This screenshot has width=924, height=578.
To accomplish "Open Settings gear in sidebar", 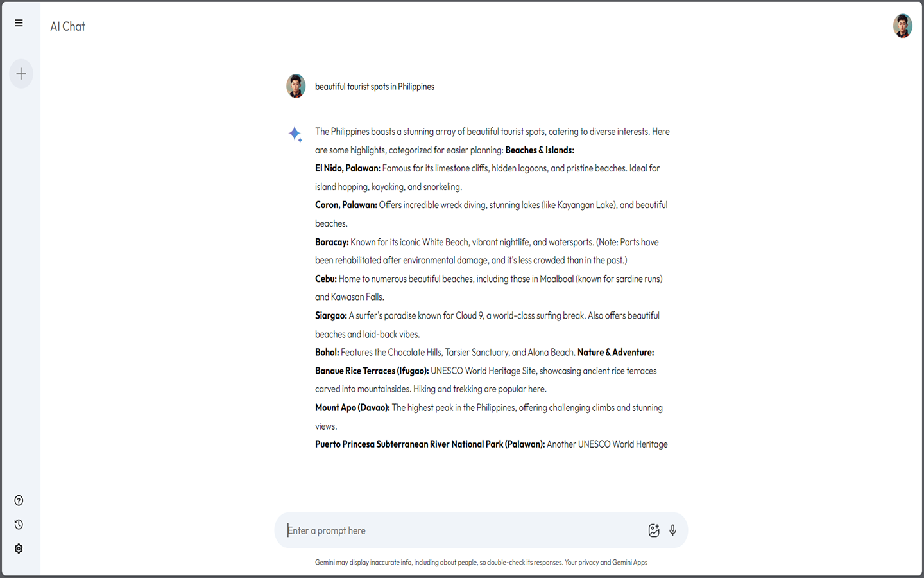I will [19, 548].
